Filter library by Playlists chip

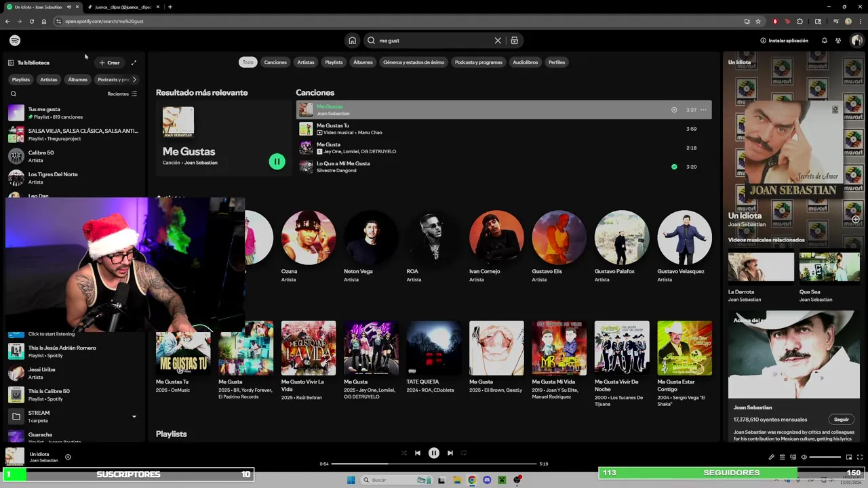pyautogui.click(x=21, y=79)
